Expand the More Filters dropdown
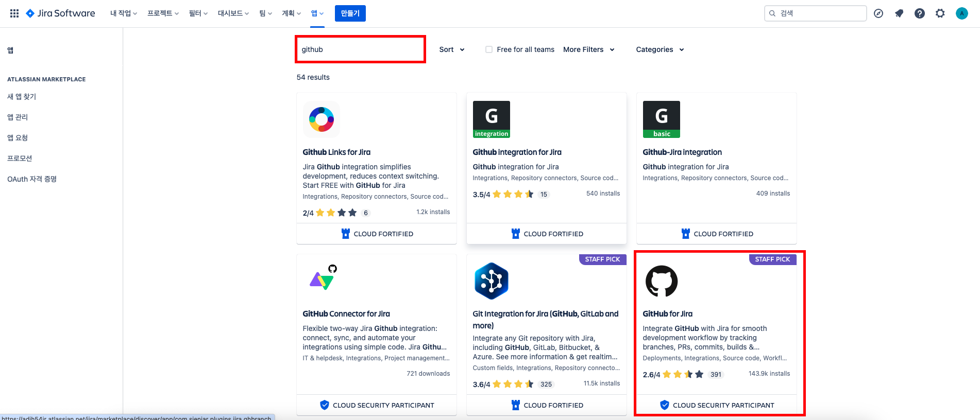 pyautogui.click(x=589, y=49)
